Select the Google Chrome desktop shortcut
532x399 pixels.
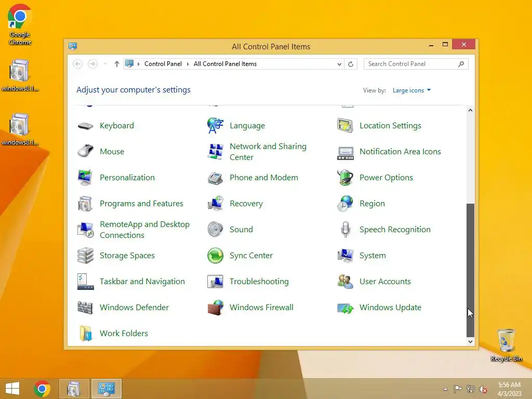pos(20,24)
